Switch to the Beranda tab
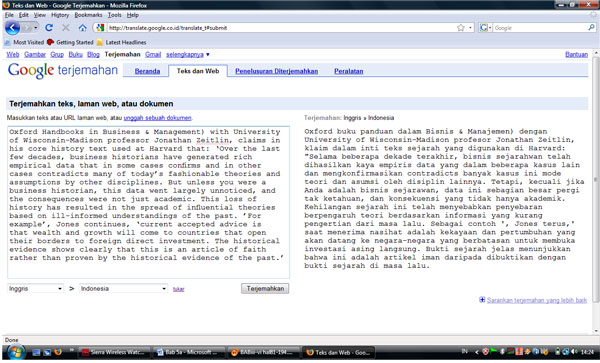 click(147, 71)
